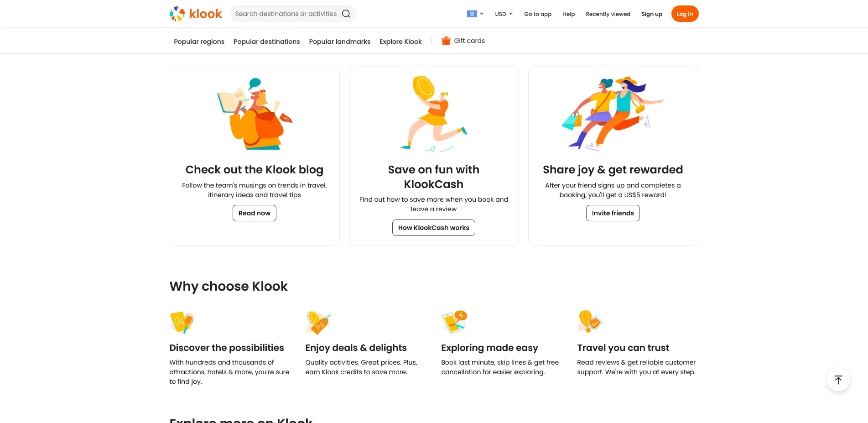Focus the search destinations input field

point(286,14)
